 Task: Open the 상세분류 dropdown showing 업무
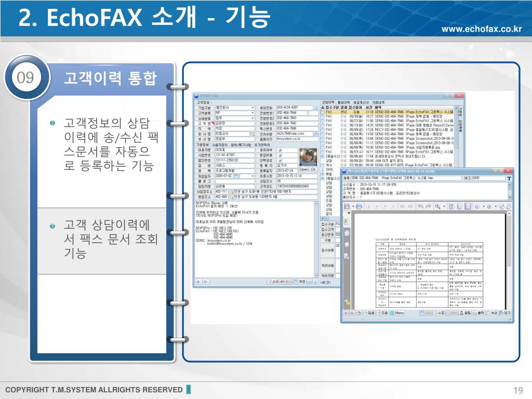[x=252, y=118]
